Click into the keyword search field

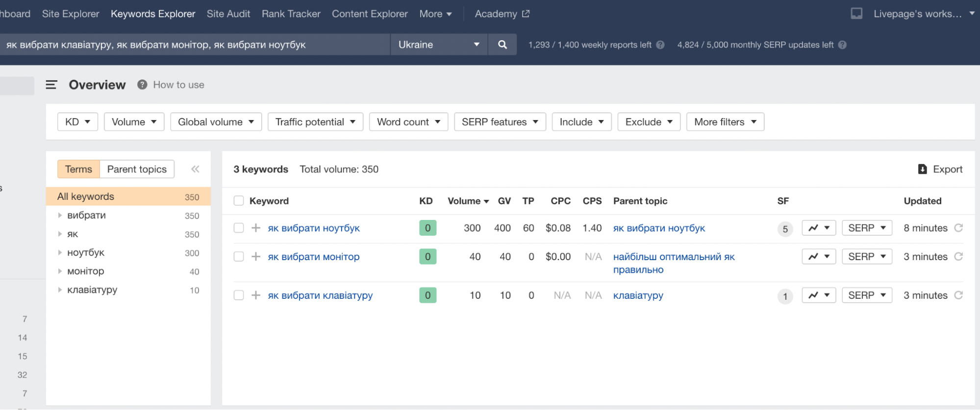click(x=196, y=45)
